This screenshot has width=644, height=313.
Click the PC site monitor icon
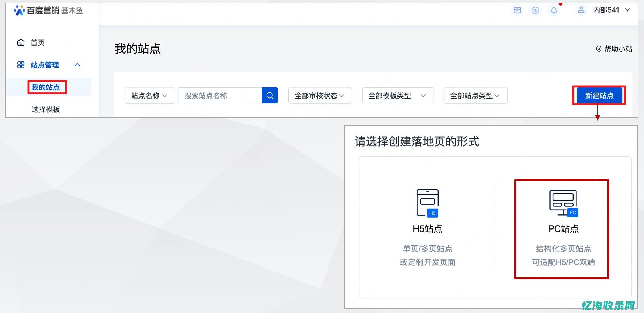pyautogui.click(x=564, y=203)
